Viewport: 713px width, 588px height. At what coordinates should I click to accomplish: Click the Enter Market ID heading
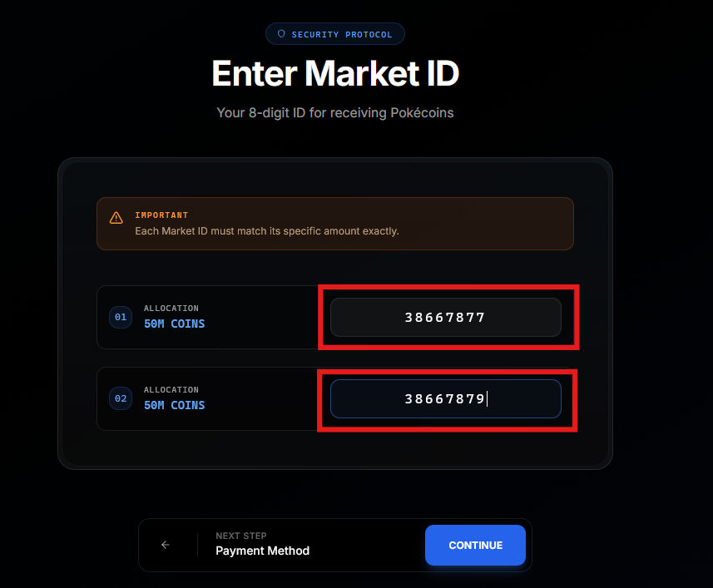pos(335,74)
